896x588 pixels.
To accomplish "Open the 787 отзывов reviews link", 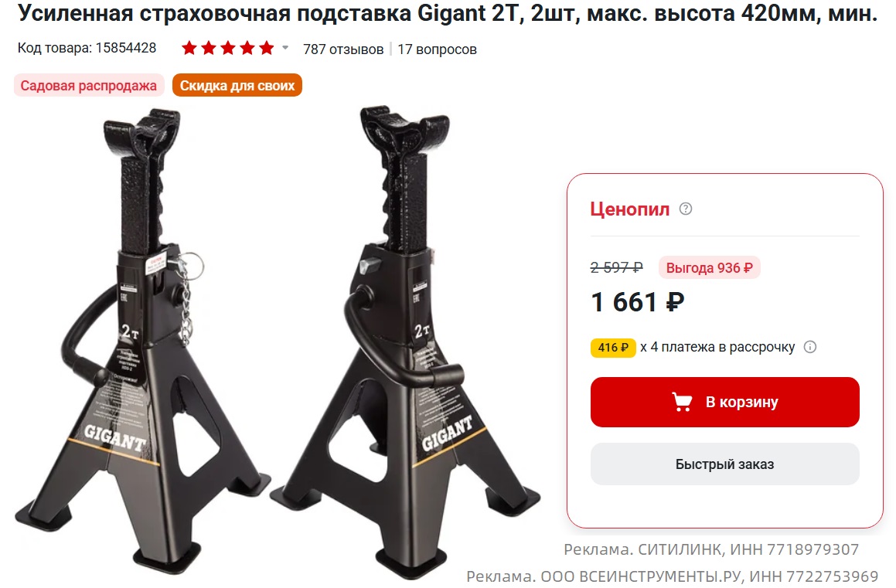I will coord(342,49).
